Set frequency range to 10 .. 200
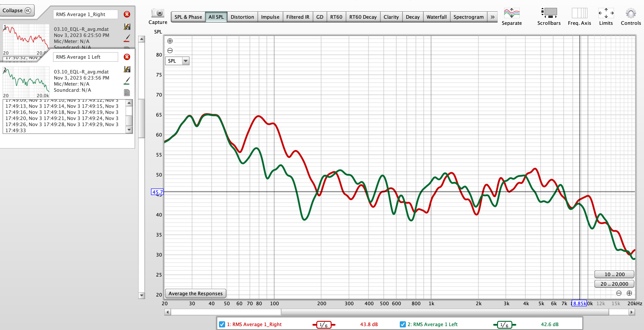The height and width of the screenshot is (330, 644). (x=614, y=274)
